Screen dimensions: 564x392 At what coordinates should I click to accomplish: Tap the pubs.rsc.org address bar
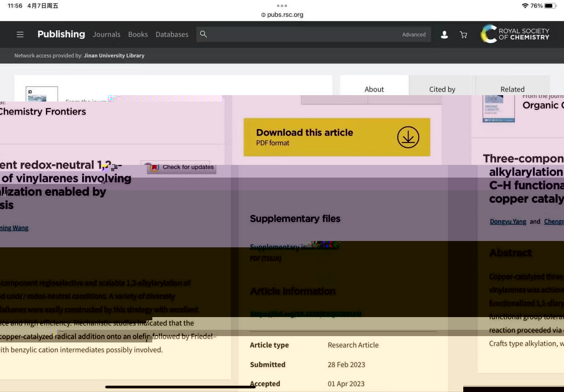pyautogui.click(x=282, y=15)
